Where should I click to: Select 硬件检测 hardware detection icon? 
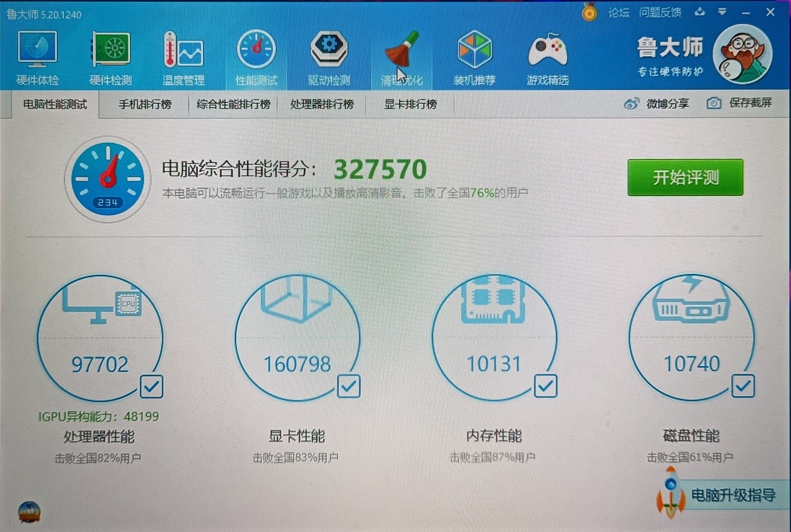click(x=110, y=57)
